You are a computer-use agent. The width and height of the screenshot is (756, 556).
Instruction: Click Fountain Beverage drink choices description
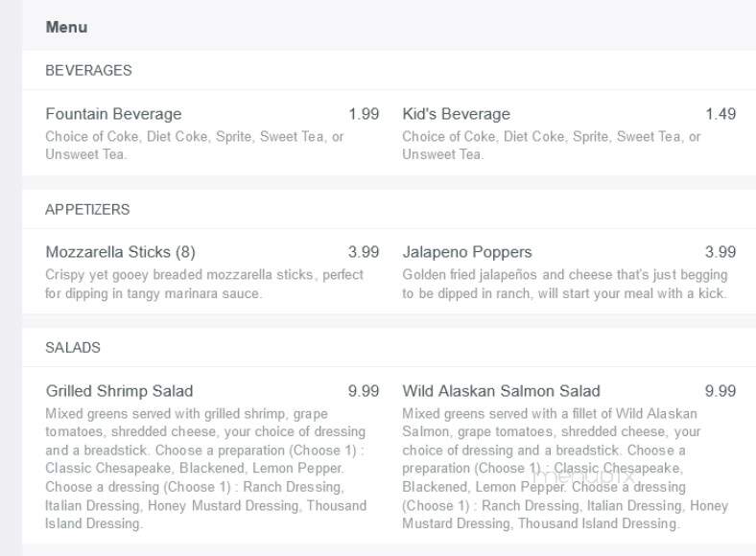pos(195,146)
